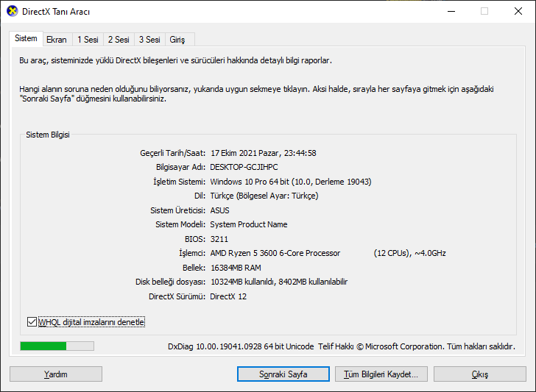Close the DirectX Tanı Aracı window
Viewport: 536px width, 392px height.
pos(518,11)
